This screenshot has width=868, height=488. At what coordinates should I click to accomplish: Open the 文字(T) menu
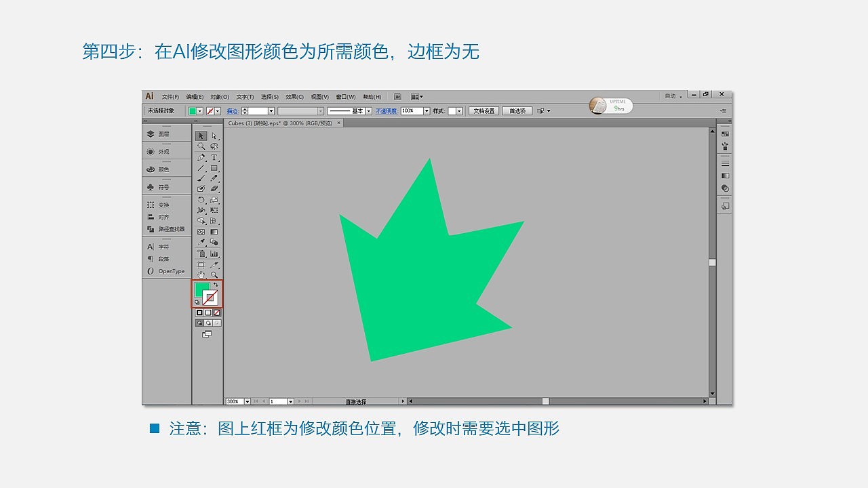[245, 97]
